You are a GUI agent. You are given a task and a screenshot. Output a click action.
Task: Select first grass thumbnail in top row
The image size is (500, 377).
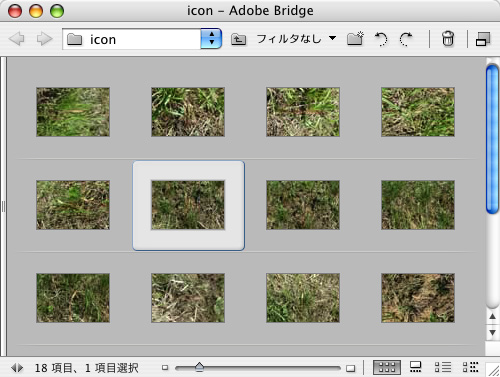point(73,112)
